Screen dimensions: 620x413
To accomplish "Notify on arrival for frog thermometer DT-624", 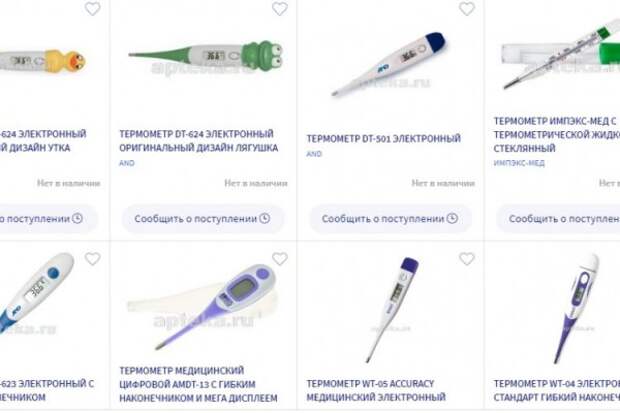I will 202,218.
